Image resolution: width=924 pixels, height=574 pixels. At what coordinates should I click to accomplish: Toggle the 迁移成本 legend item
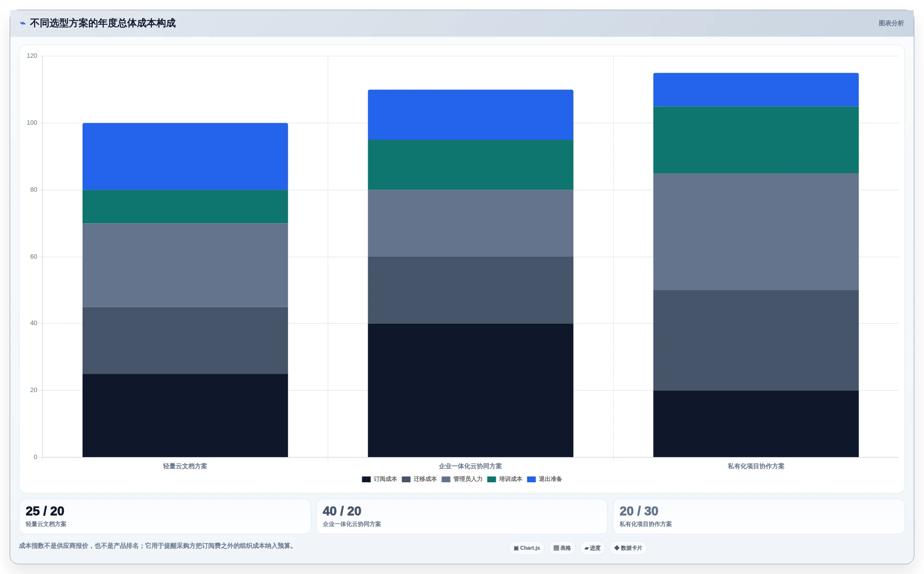click(419, 479)
